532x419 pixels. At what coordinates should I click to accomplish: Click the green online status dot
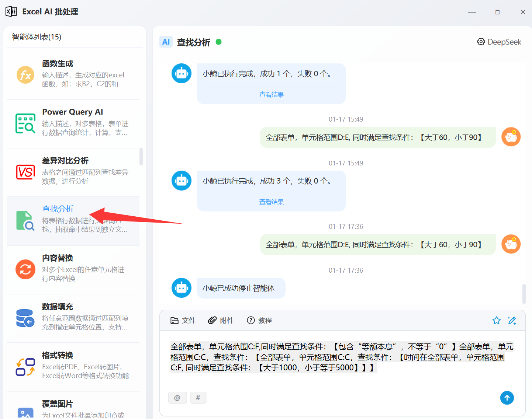coord(218,42)
